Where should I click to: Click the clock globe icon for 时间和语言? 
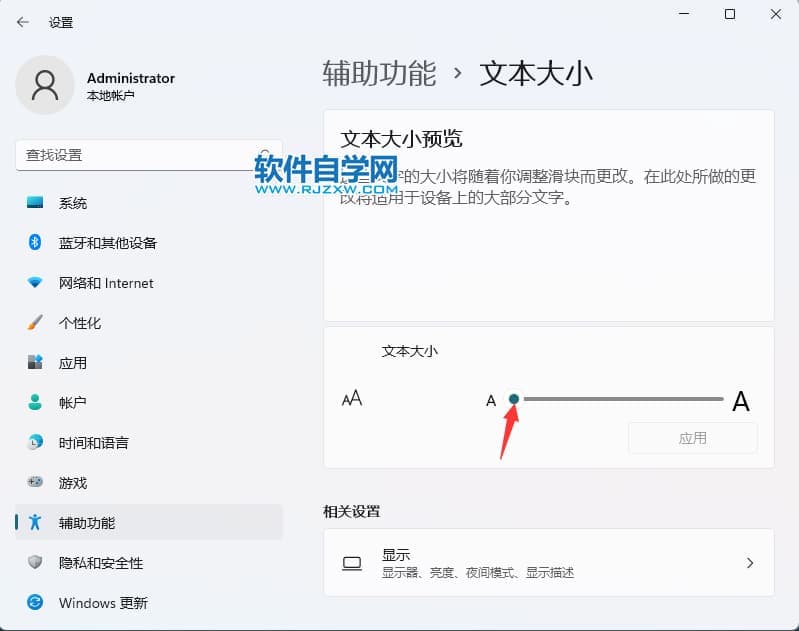36,443
